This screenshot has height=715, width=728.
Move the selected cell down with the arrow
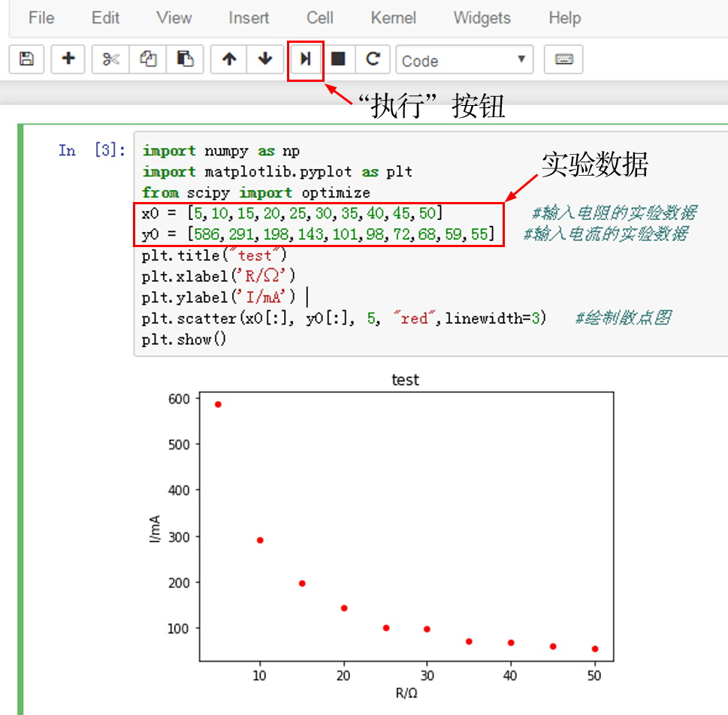tap(265, 59)
